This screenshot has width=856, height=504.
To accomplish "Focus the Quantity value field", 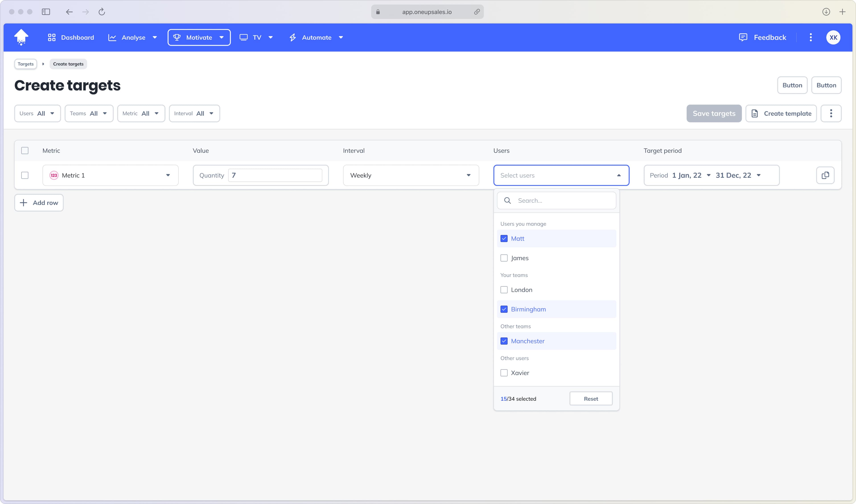I will [x=275, y=175].
